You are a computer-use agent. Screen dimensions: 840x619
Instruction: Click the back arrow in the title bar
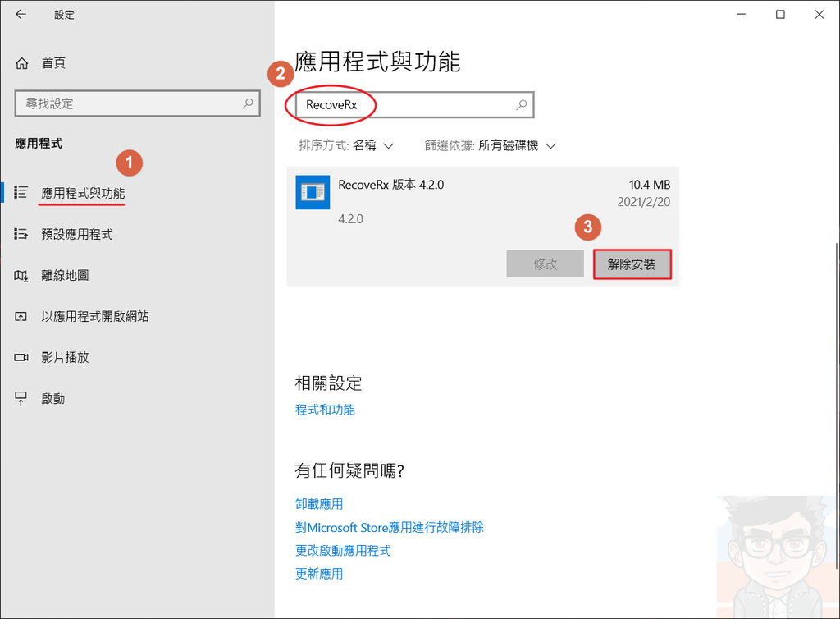click(x=21, y=15)
